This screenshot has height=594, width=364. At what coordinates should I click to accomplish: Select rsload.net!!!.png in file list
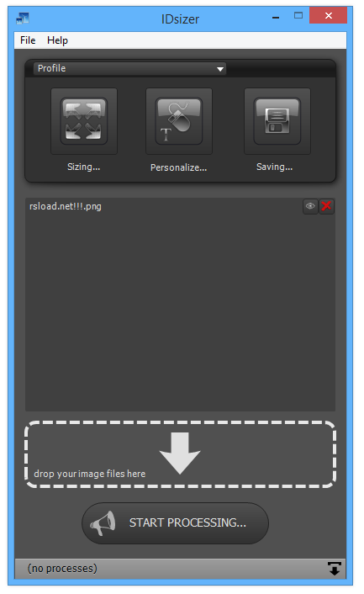[165, 206]
